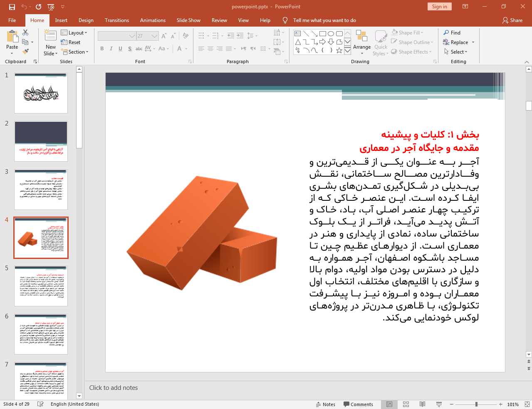Open Quick Styles gallery
Screen dimensions: 532x409
pos(381,43)
